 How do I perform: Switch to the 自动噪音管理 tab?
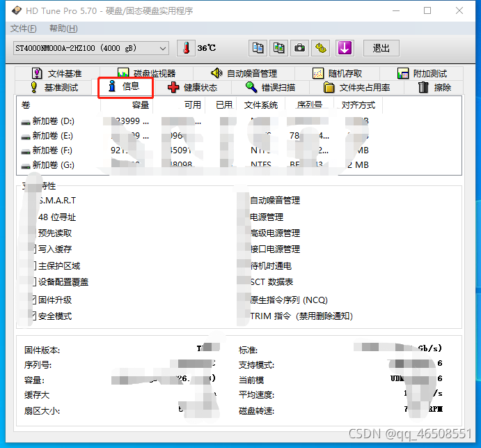coord(244,73)
